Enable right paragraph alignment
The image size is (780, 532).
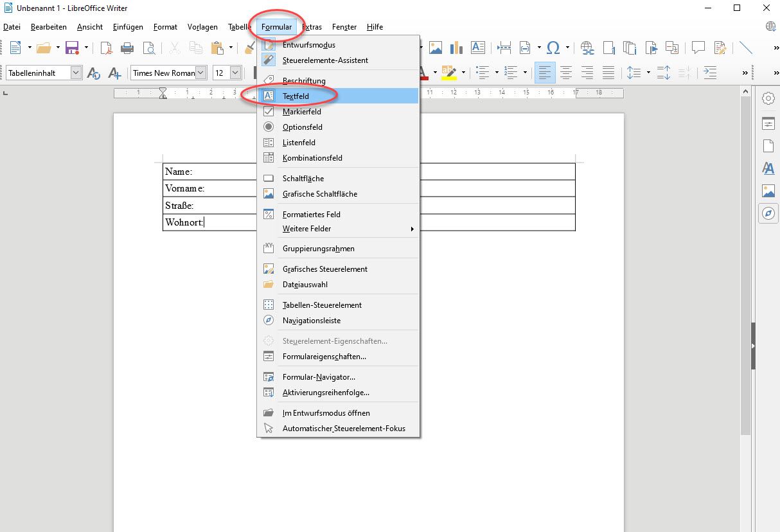pyautogui.click(x=587, y=73)
